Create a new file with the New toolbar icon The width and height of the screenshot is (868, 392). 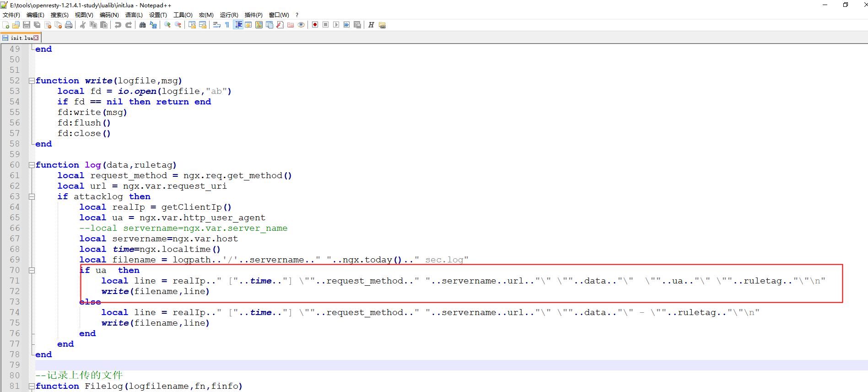6,25
